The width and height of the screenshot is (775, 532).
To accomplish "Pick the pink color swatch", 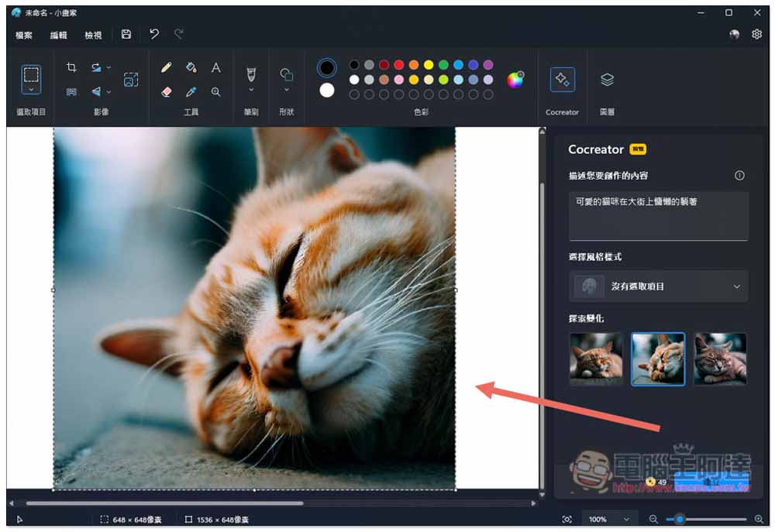I will click(399, 80).
